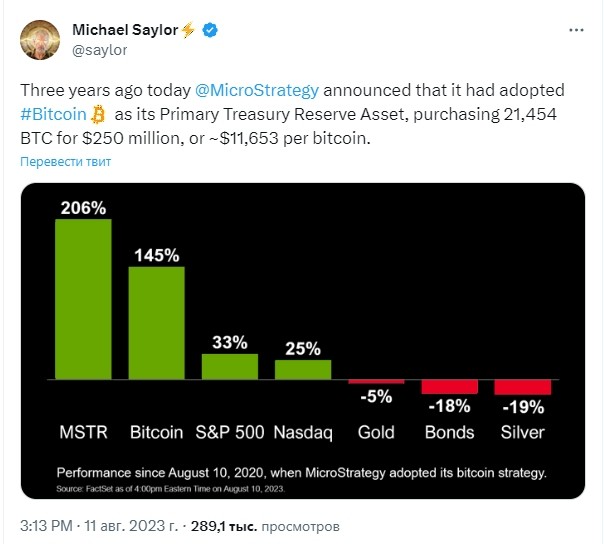The height and width of the screenshot is (544, 604).
Task: Click the red Bonds -18% bar
Action: [450, 387]
